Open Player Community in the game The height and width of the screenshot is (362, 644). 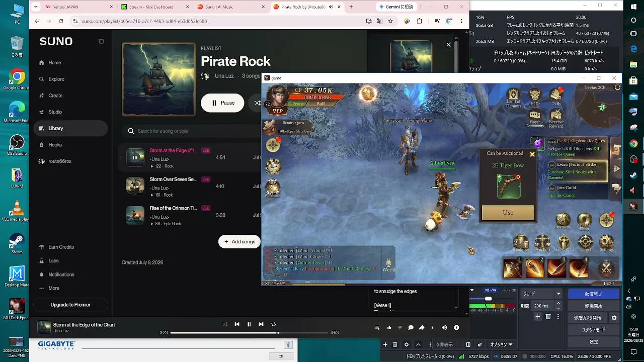tap(535, 119)
